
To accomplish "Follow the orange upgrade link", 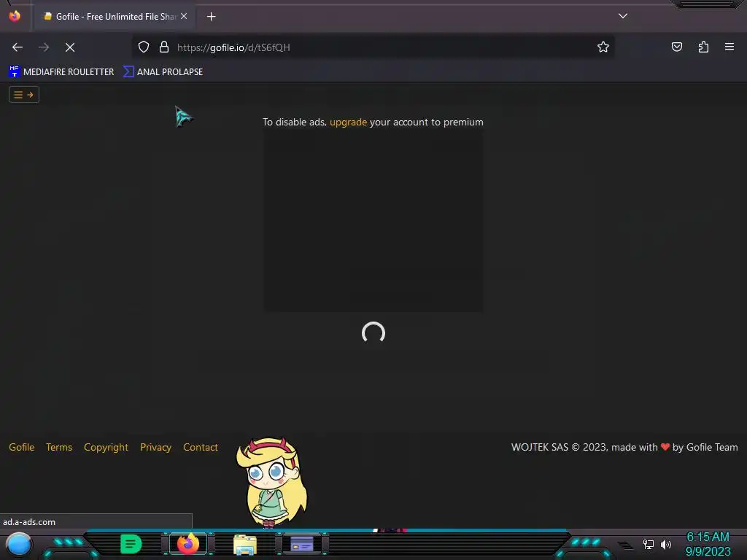I will (x=348, y=122).
